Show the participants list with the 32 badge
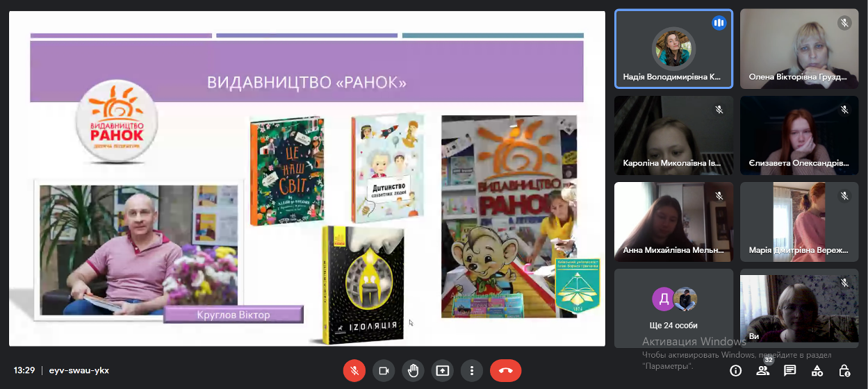Viewport: 868px width, 389px height. (763, 370)
